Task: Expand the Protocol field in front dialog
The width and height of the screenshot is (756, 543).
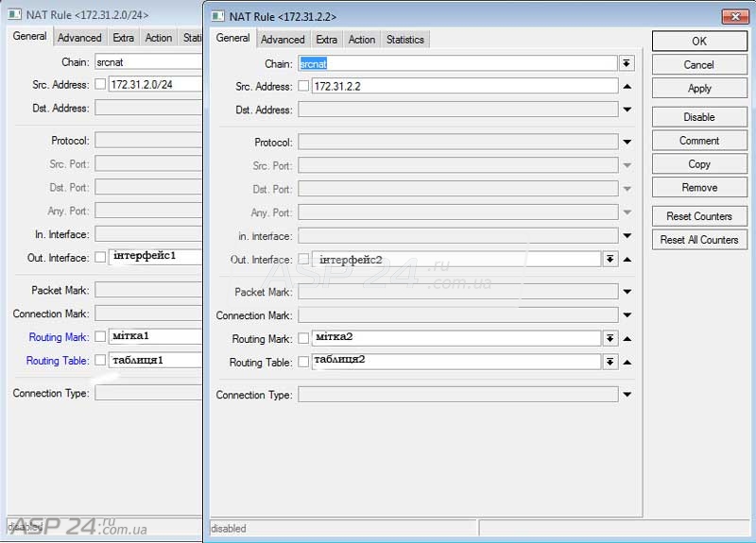Action: tap(627, 143)
